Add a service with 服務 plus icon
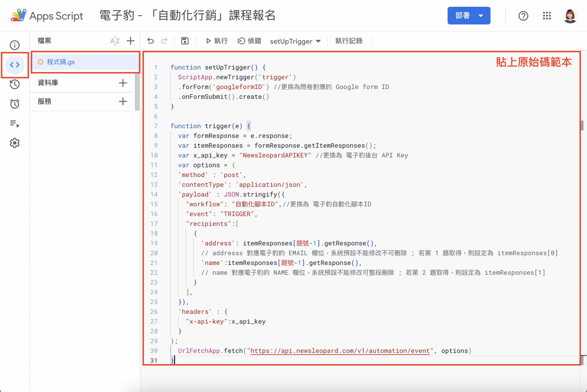Image resolution: width=587 pixels, height=392 pixels. click(x=123, y=101)
